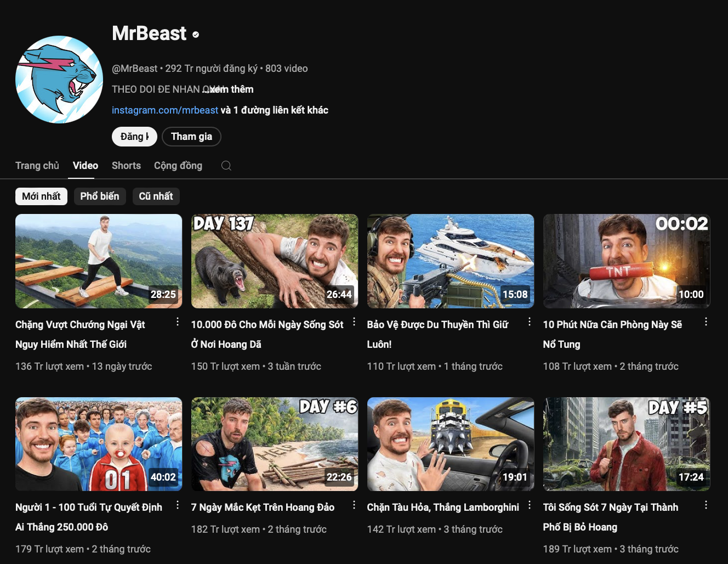Open the DAY 137 bear thumbnail
This screenshot has width=728, height=564.
point(275,261)
